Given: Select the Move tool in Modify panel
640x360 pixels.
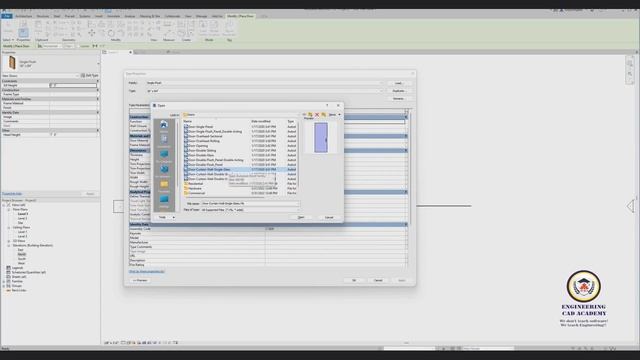Looking at the screenshot, I should coord(91,33).
